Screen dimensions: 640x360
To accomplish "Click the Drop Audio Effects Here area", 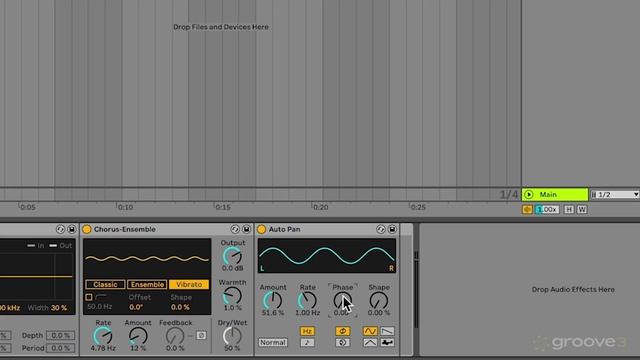I will pyautogui.click(x=573, y=289).
